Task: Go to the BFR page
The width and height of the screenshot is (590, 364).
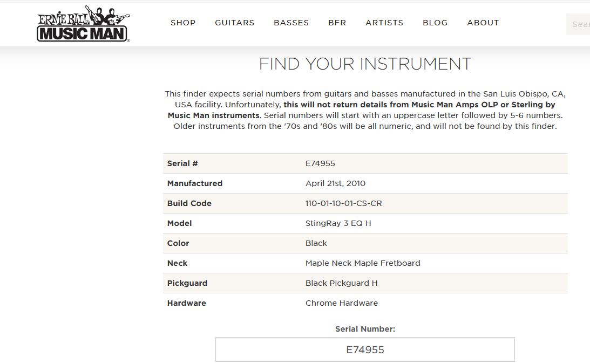Action: (x=337, y=23)
